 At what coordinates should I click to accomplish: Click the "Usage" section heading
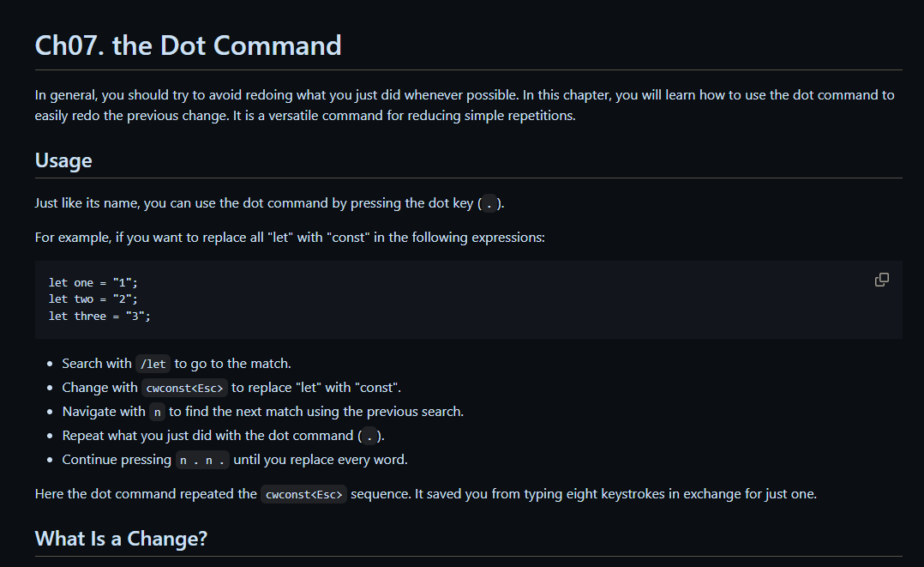(63, 160)
